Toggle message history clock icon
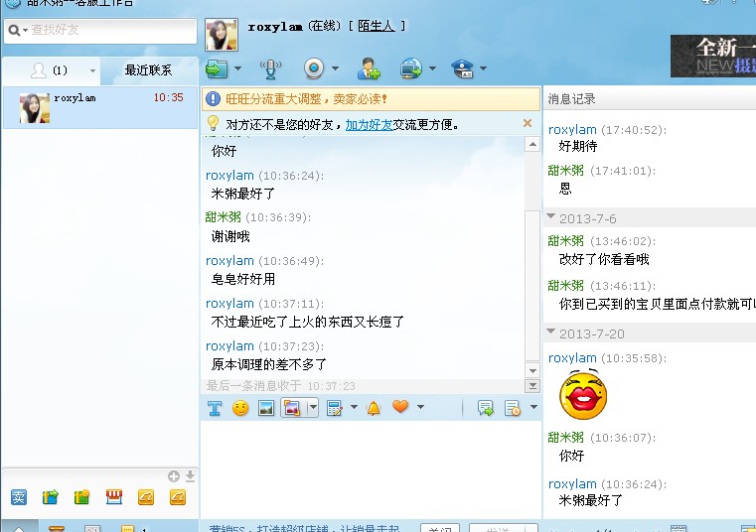Screen dimensions: 756x532 pyautogui.click(x=513, y=408)
